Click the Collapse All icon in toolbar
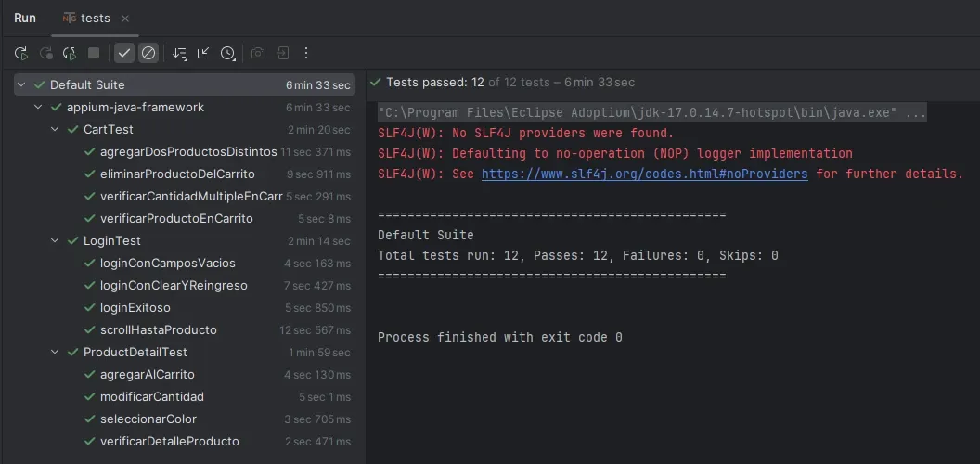 pyautogui.click(x=203, y=53)
